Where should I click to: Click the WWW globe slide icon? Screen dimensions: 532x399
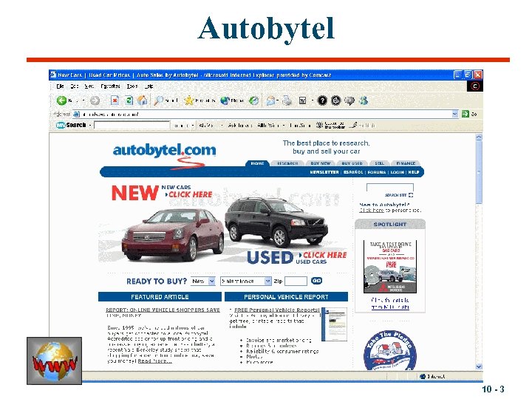[x=54, y=361]
